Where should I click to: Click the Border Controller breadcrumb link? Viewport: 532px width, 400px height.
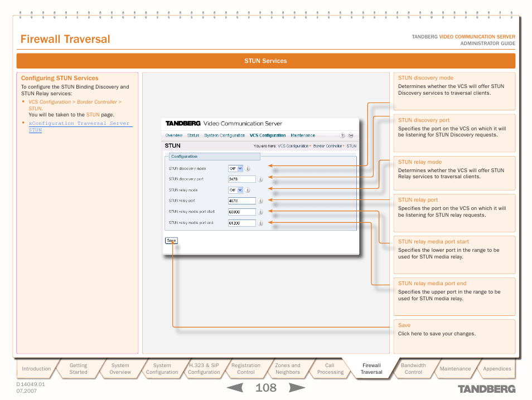point(327,146)
